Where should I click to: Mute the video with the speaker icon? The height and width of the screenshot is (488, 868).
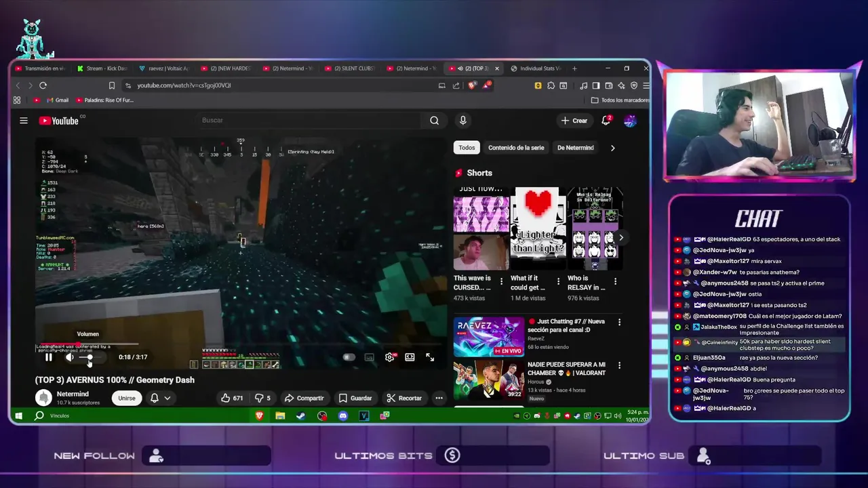69,357
